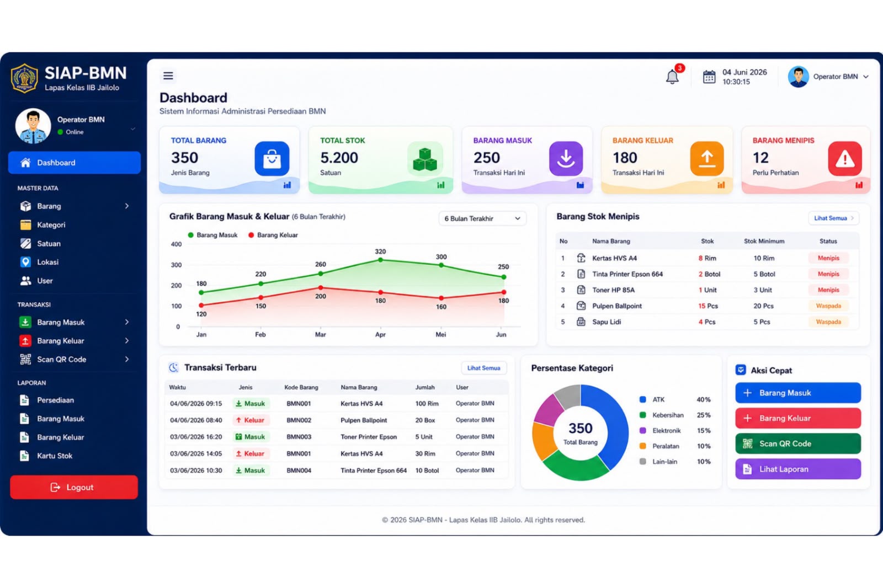Open the Operator BMN account dropdown
Viewport: 883px width, 588px height.
828,77
